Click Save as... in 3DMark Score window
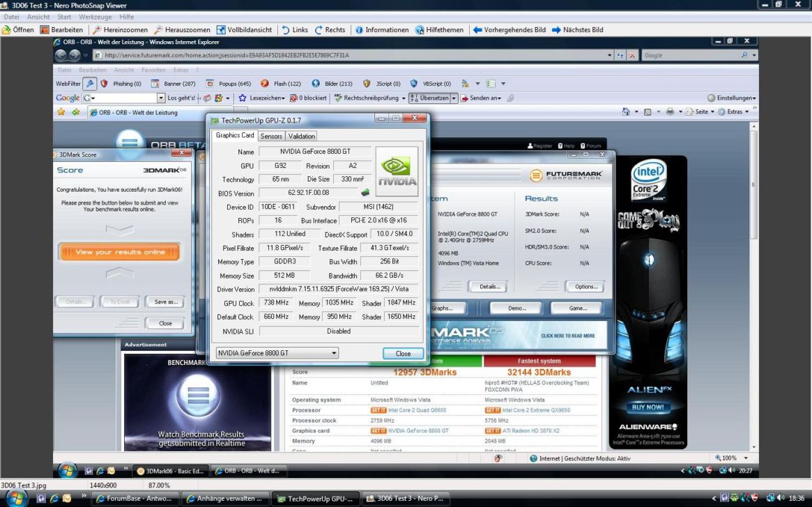The width and height of the screenshot is (812, 507). tap(165, 302)
